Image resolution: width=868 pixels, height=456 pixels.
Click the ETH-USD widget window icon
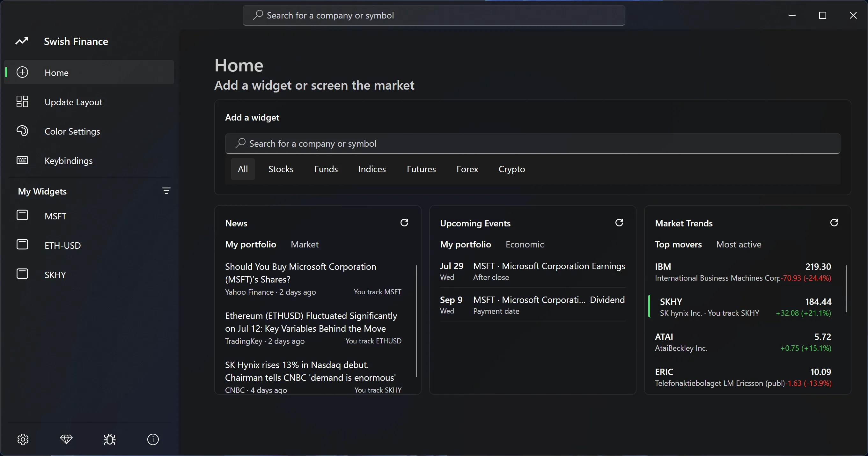pos(22,244)
